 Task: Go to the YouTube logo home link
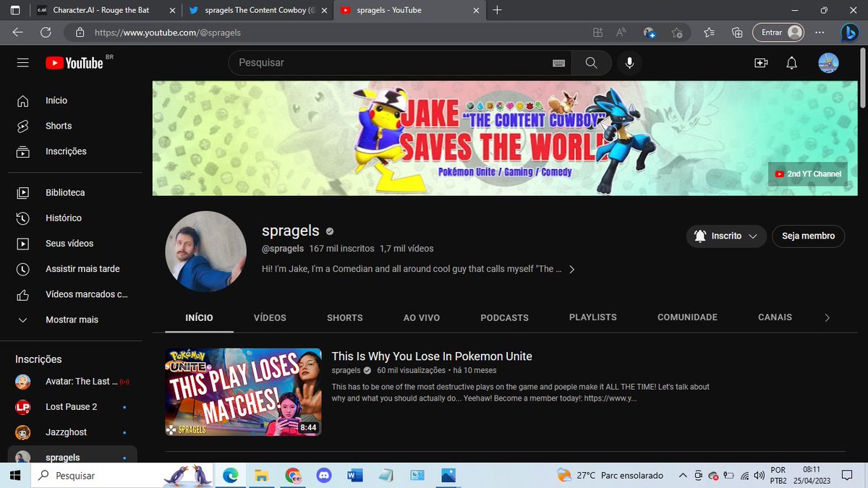(75, 63)
